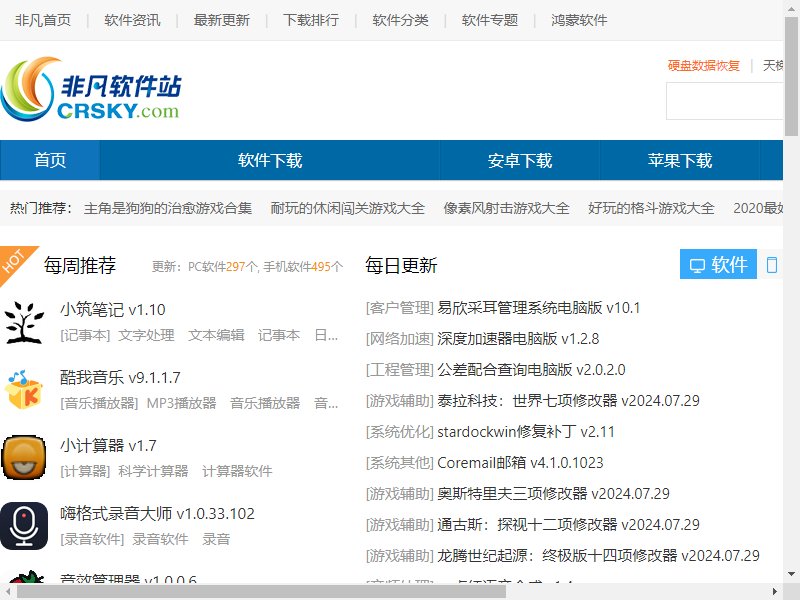Open 通古斯：探视十二项修改器 entry
The image size is (800, 600).
[x=568, y=524]
